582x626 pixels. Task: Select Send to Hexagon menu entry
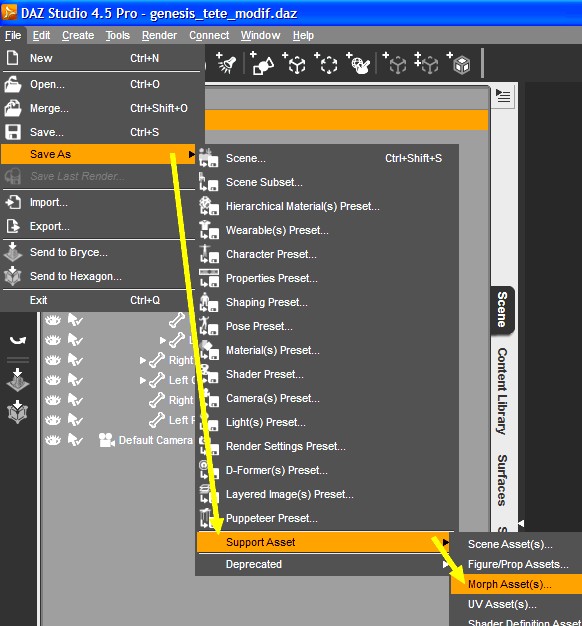click(98, 276)
